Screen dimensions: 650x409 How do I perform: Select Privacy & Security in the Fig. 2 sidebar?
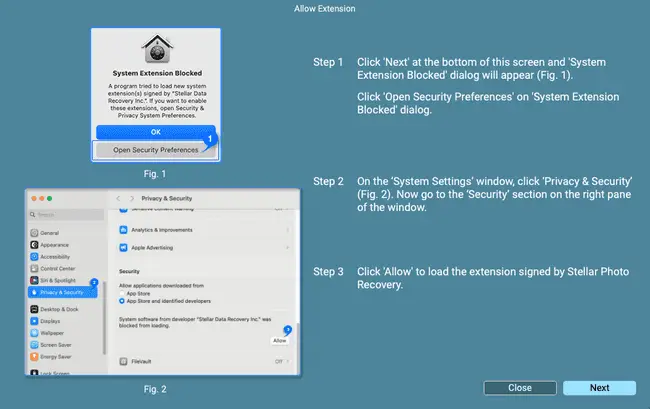click(63, 292)
